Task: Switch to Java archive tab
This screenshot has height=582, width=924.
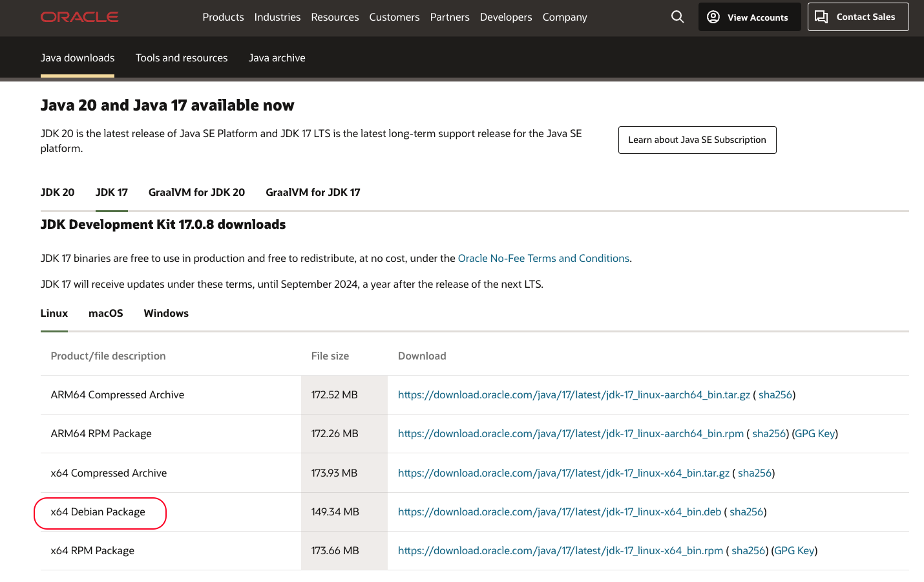Action: [277, 58]
